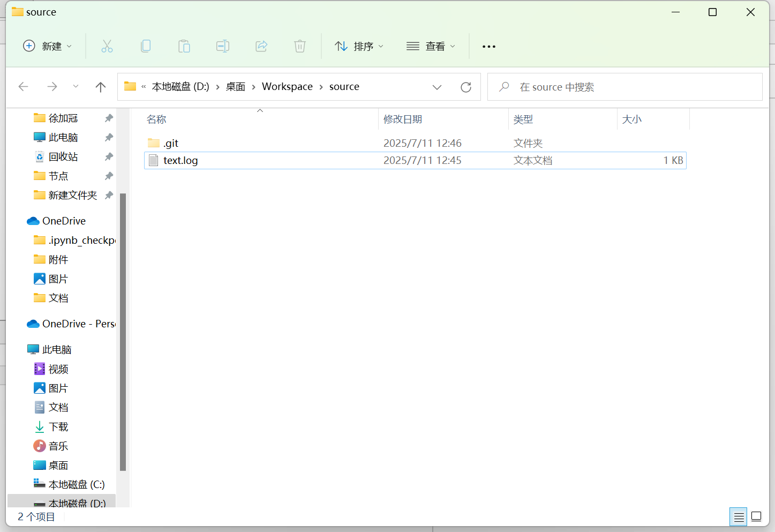Open 下载 in the sidebar
775x532 pixels.
tap(58, 426)
